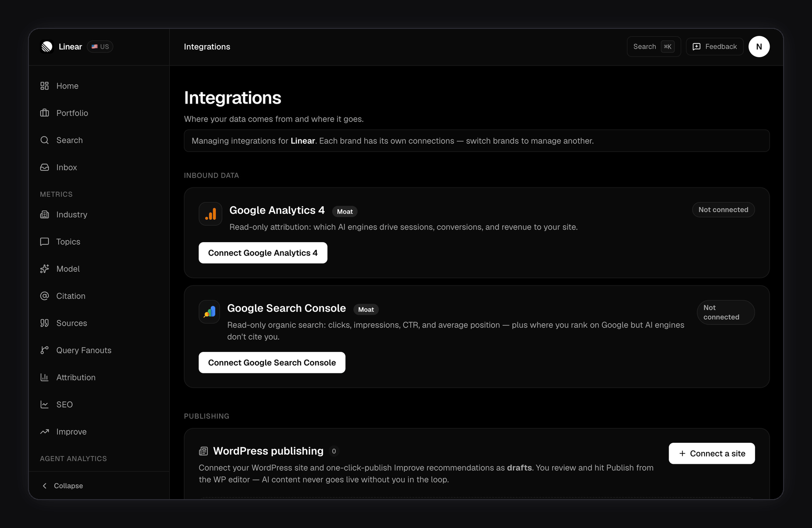Click the Home grid icon
Image resolution: width=812 pixels, height=528 pixels.
click(x=45, y=86)
